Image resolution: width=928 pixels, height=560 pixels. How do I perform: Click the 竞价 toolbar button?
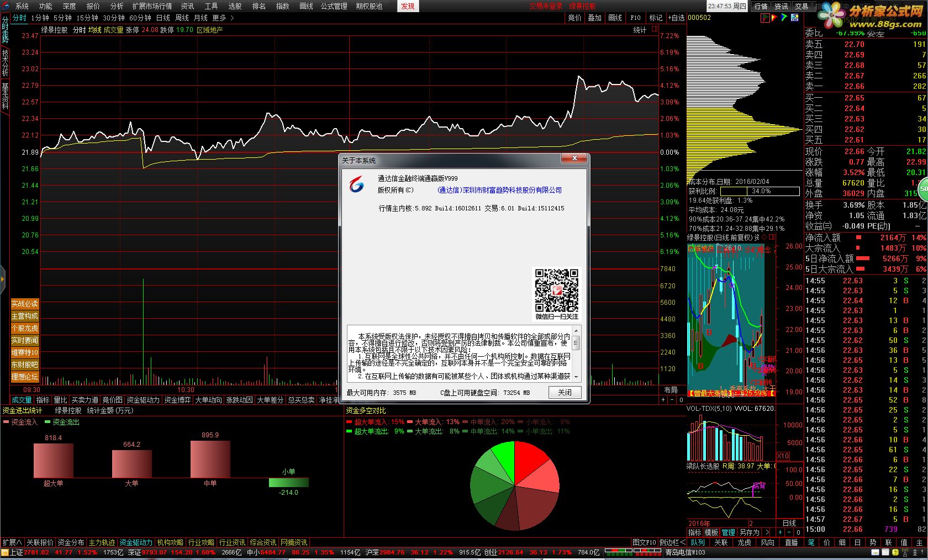[x=574, y=18]
